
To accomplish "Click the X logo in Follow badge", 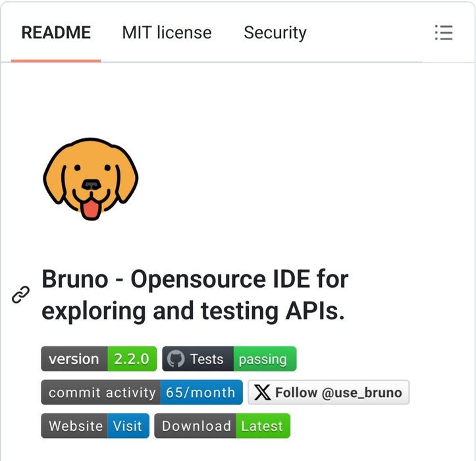I will coord(261,393).
